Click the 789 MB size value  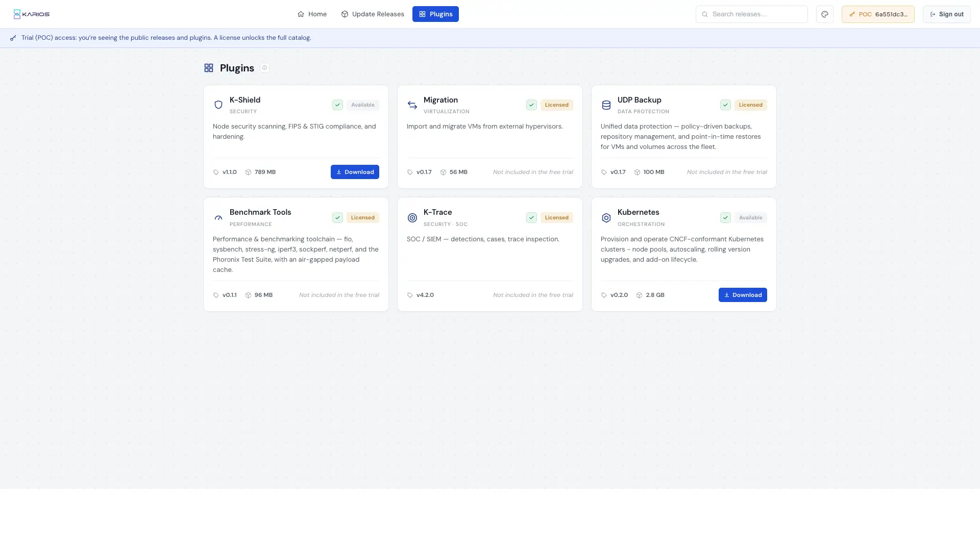[265, 172]
